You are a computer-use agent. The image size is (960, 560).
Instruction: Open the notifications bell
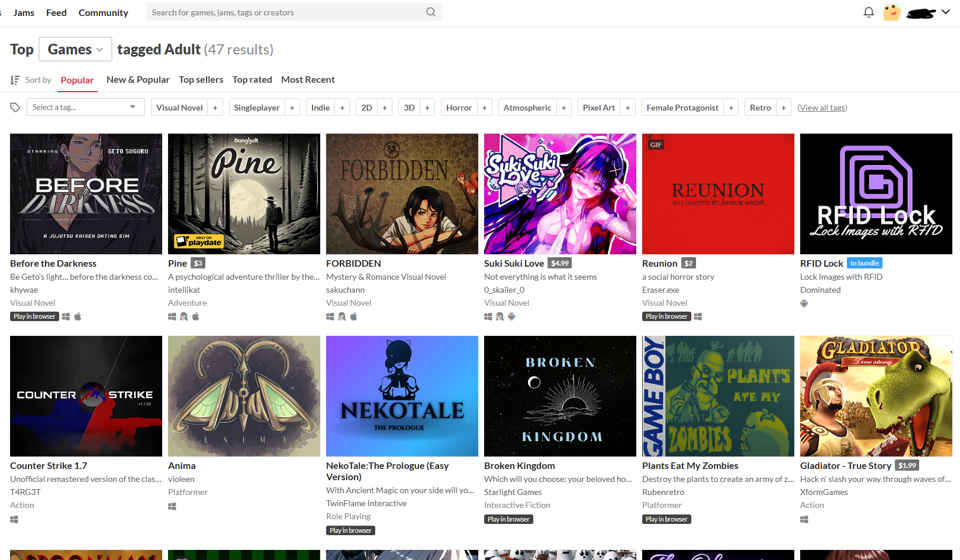point(868,12)
